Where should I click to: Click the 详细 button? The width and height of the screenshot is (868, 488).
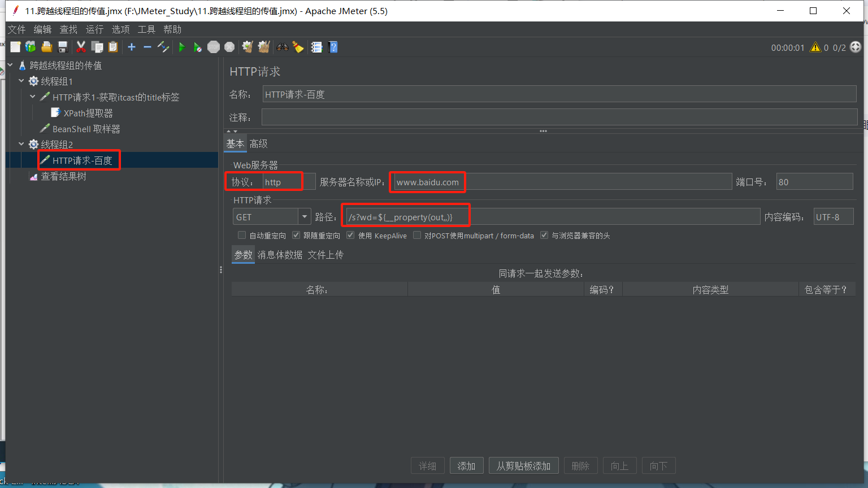[x=427, y=466]
